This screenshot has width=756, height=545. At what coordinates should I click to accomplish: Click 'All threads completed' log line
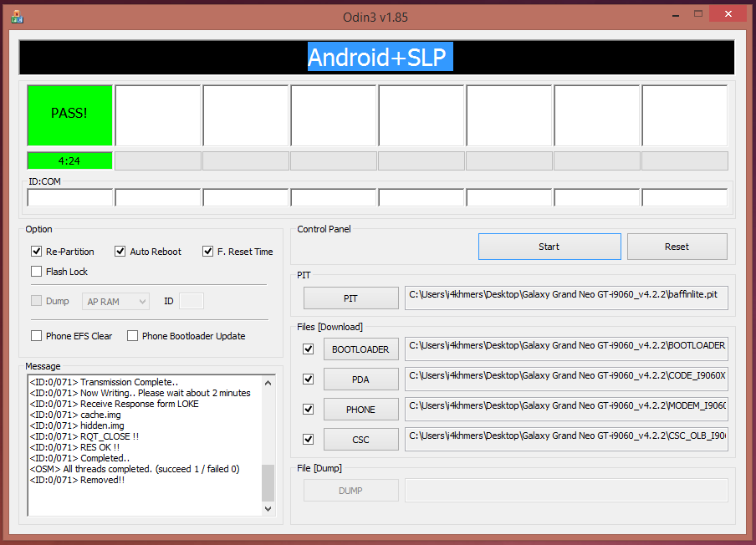(135, 469)
